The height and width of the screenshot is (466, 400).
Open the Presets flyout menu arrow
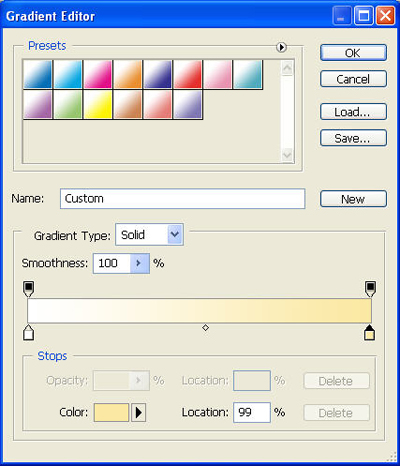281,47
